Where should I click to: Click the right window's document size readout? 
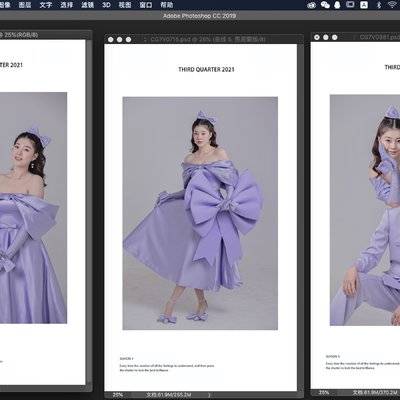pos(375,393)
